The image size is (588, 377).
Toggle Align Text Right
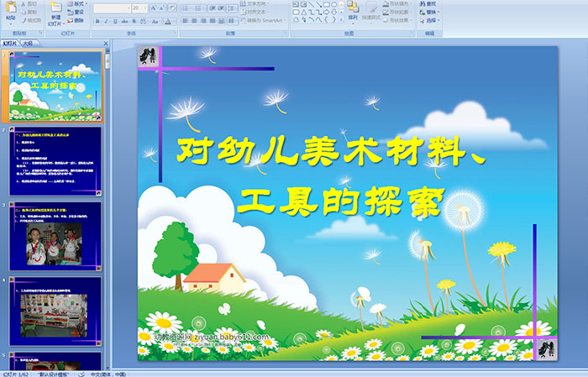[x=203, y=21]
